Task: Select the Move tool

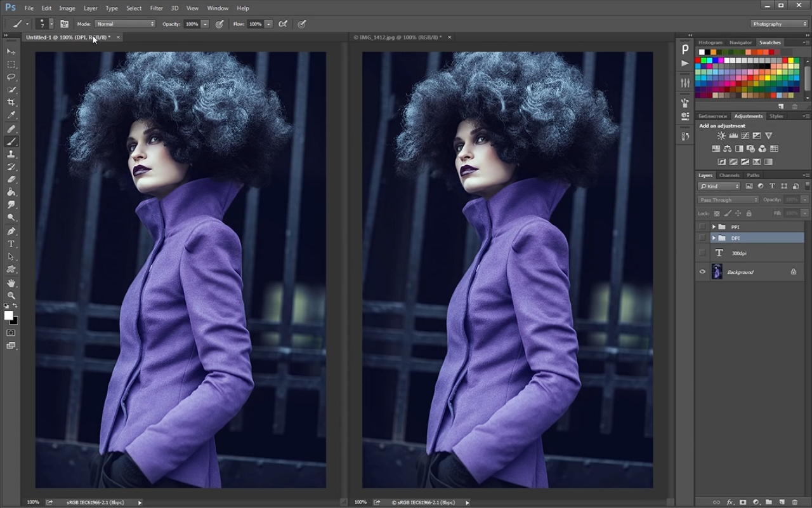Action: point(11,51)
